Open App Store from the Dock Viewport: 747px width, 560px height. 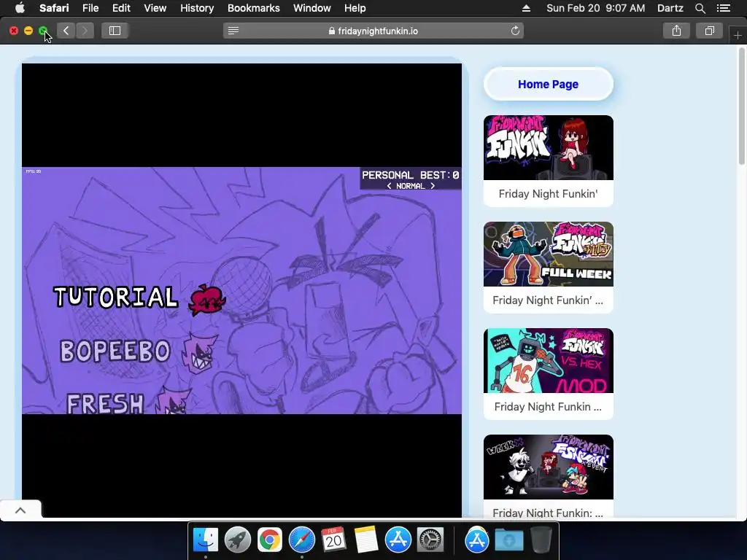coord(398,540)
